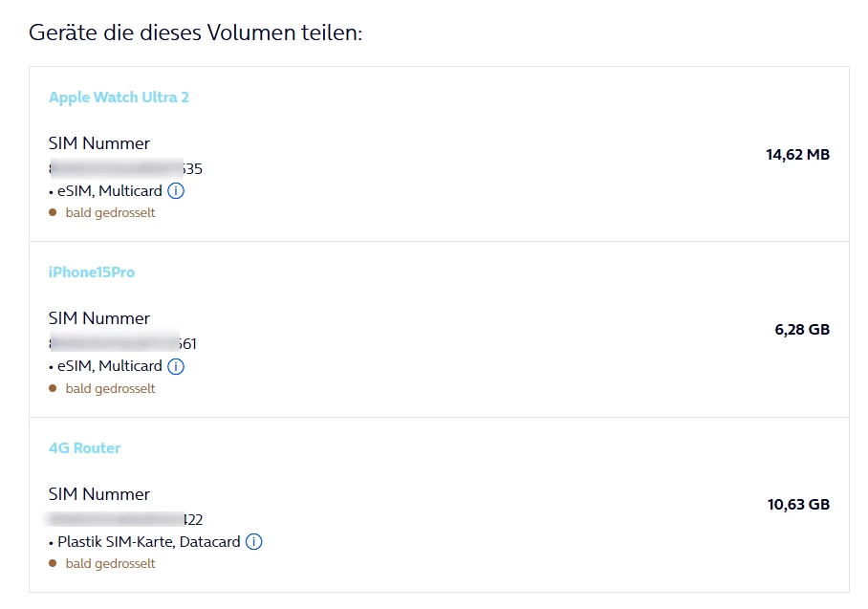Click the info icon beside Apple Watch eSIM, Multicard

[x=176, y=191]
